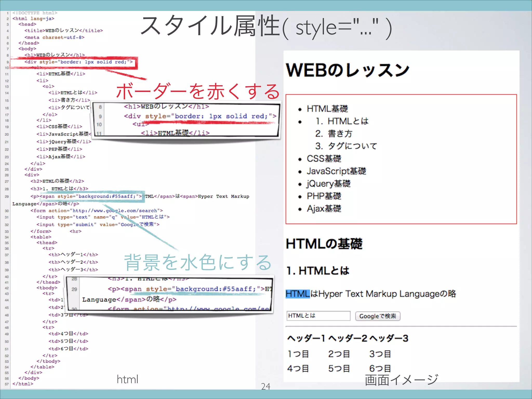Screen dimensions: 532x399
Task: Click '<th>ヘッダー1</th>' code line 37
Action: tap(73, 255)
